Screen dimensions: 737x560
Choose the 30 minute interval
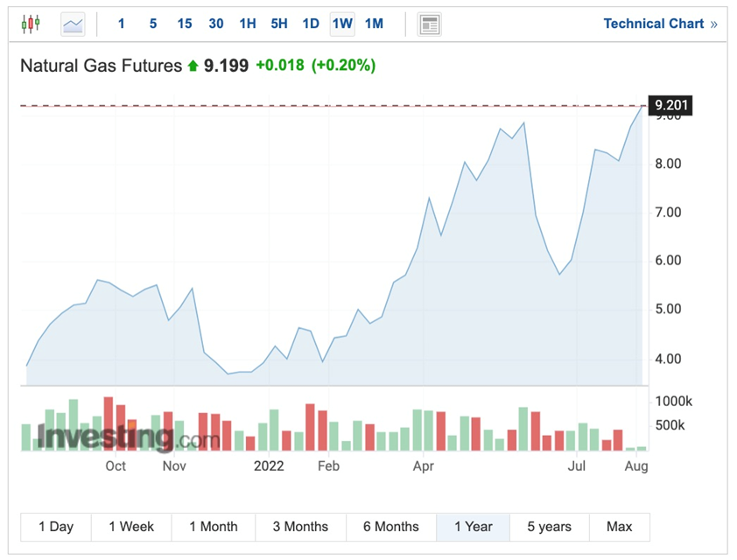(215, 24)
